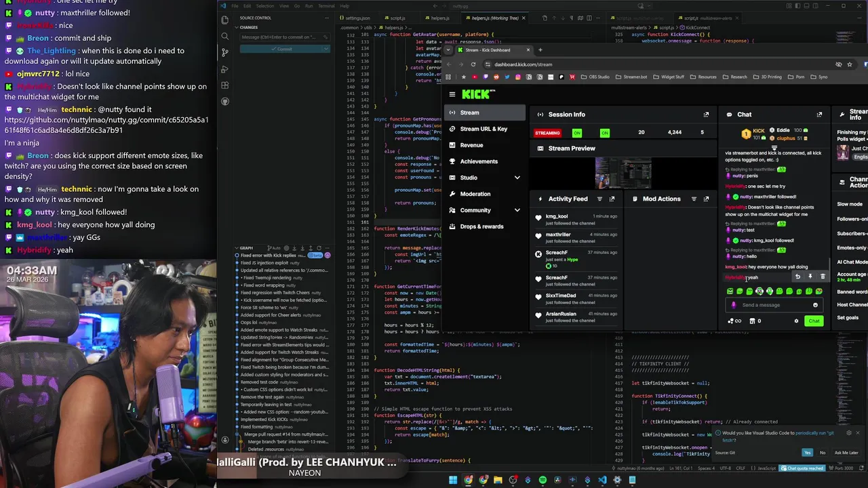The width and height of the screenshot is (868, 488).
Task: Toggle the second green ON indicator in Session Info
Action: [x=604, y=133]
